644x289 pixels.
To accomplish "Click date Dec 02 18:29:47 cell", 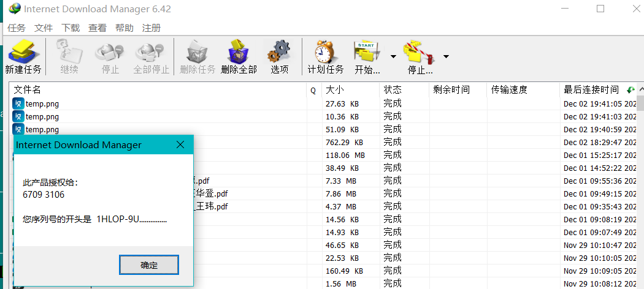I will [600, 143].
